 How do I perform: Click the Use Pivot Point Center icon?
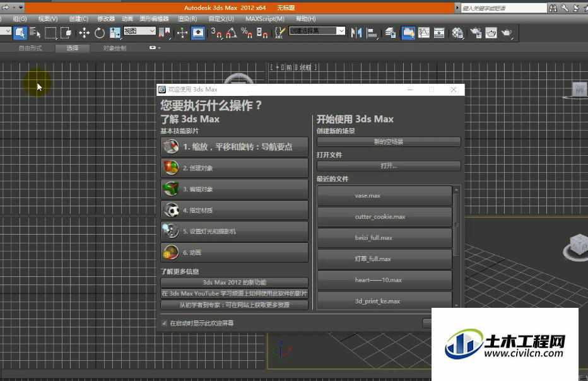164,33
